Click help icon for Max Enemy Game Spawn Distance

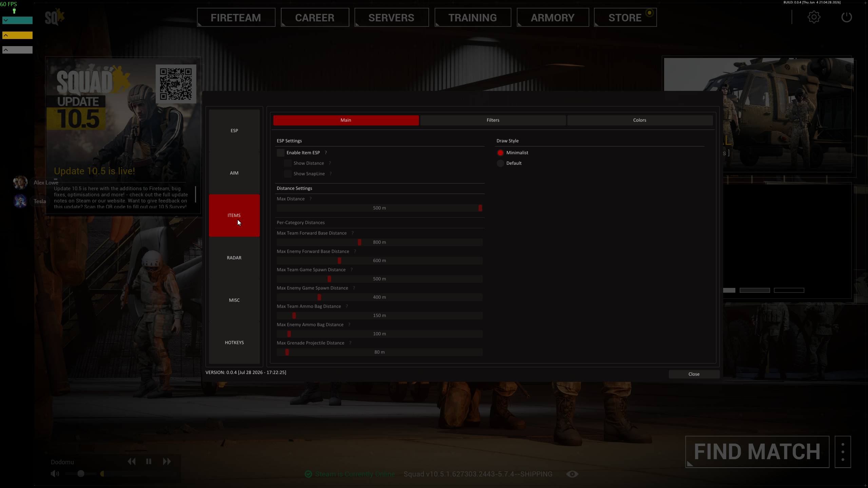tap(354, 288)
